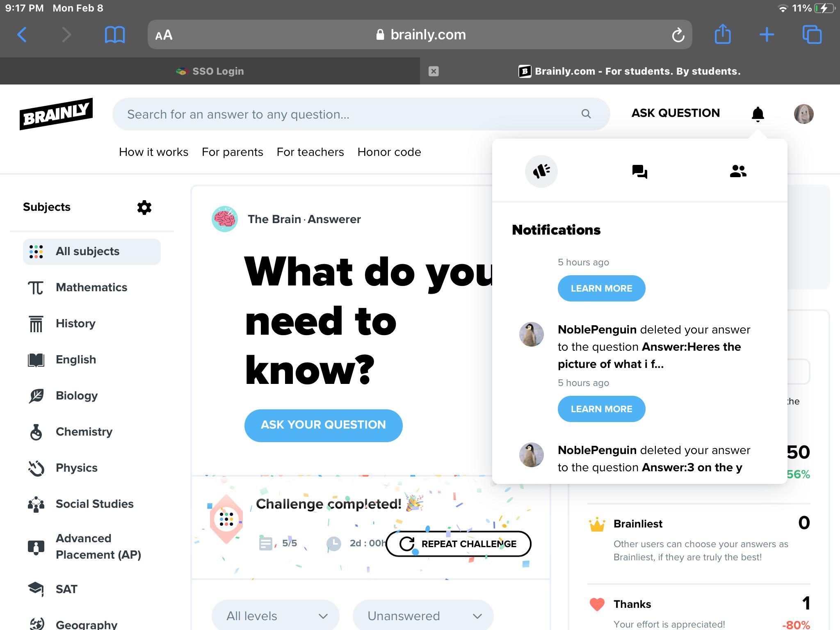Select the clapping hands notifications icon

click(x=541, y=171)
